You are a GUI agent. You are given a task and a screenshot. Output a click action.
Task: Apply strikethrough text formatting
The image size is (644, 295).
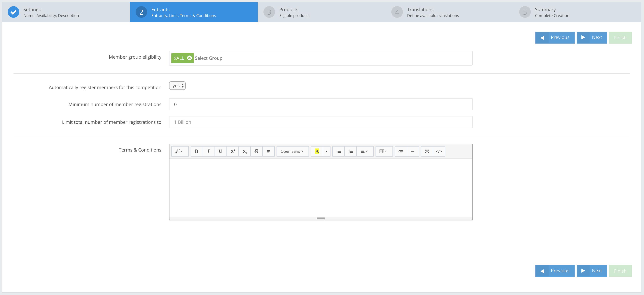click(256, 151)
